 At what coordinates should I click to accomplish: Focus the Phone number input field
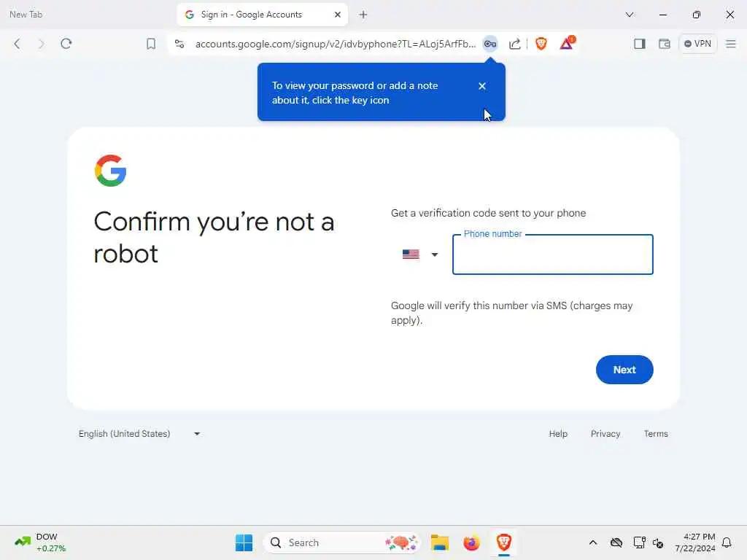click(x=553, y=254)
